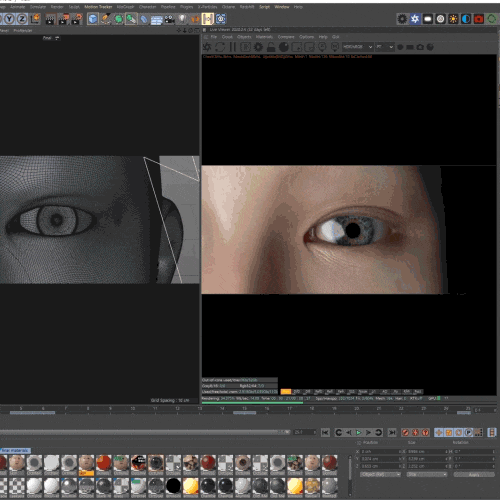The height and width of the screenshot is (500, 500).
Task: Click the timeline film strip icon
Action: click(492, 432)
